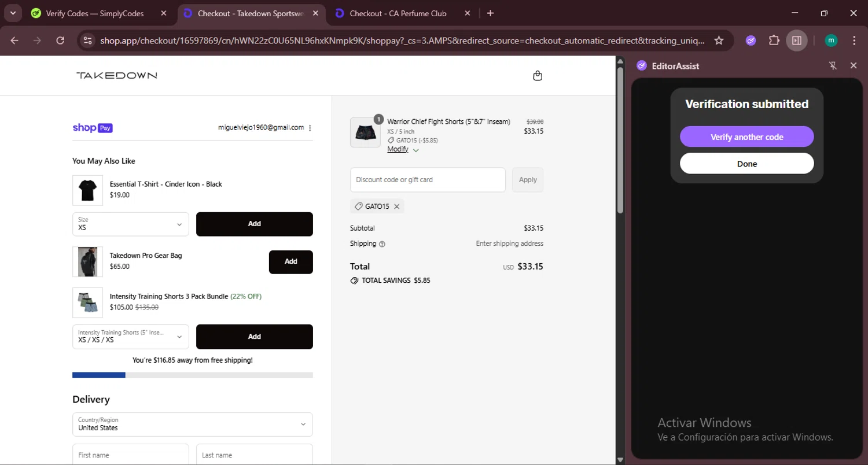Close the EditorAssist side panel

pyautogui.click(x=853, y=66)
